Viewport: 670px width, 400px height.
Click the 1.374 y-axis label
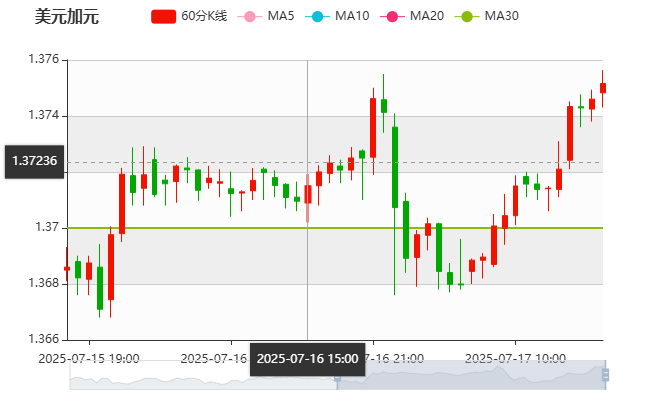tap(44, 115)
